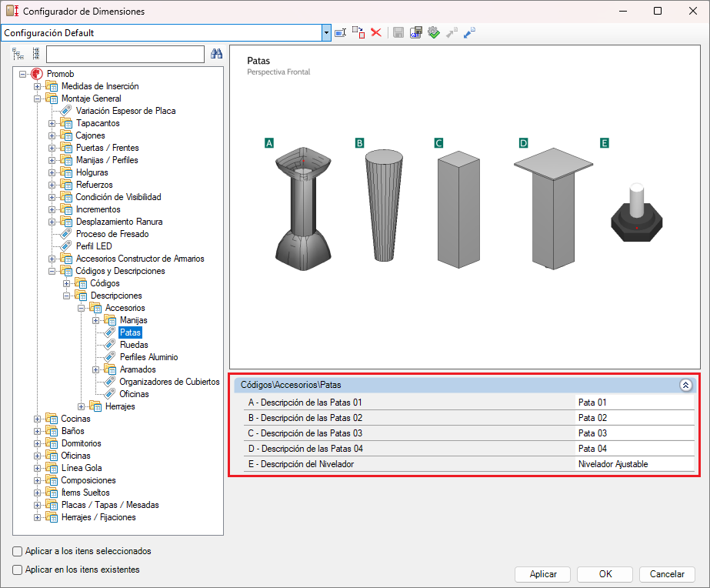Click the green checkmark gear icon
Viewport: 710px width, 588px height.
click(434, 32)
